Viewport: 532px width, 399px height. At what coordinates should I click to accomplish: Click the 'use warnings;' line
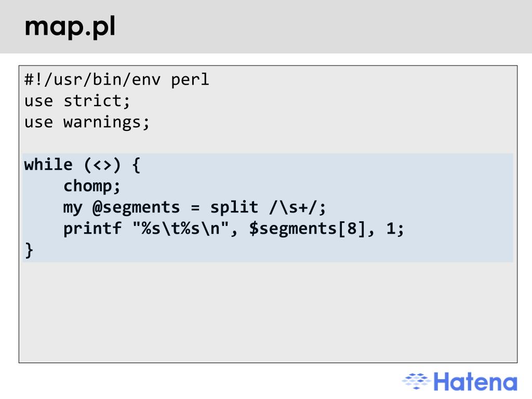(x=87, y=123)
